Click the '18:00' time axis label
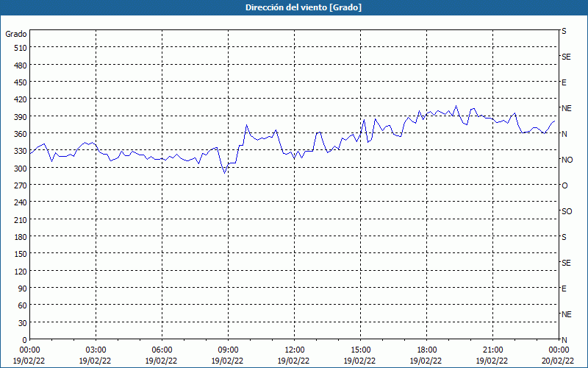The image size is (588, 368). pos(427,350)
